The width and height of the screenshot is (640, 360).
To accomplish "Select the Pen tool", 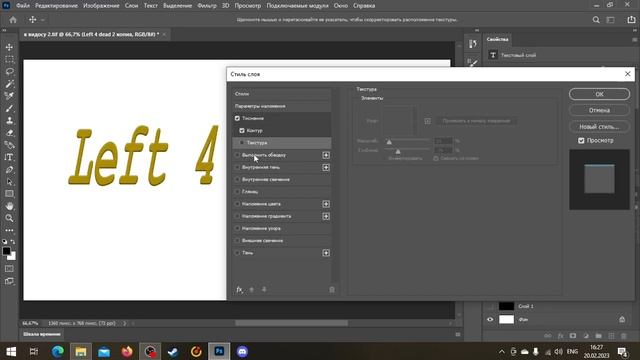I will tap(9, 169).
